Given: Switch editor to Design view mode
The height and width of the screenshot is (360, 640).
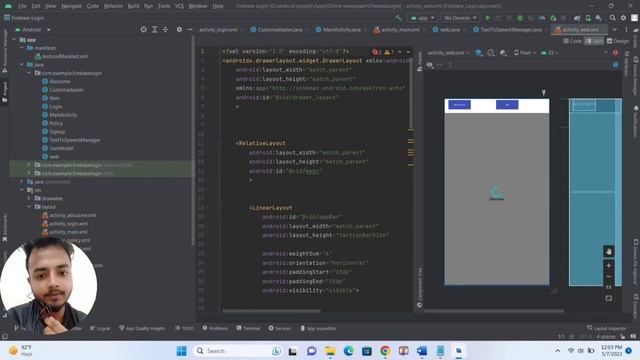Looking at the screenshot, I should pos(618,41).
